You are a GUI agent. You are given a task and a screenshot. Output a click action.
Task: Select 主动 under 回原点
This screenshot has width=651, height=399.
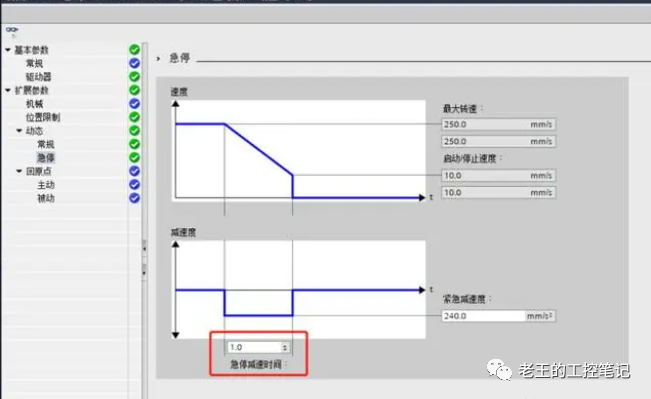(46, 185)
